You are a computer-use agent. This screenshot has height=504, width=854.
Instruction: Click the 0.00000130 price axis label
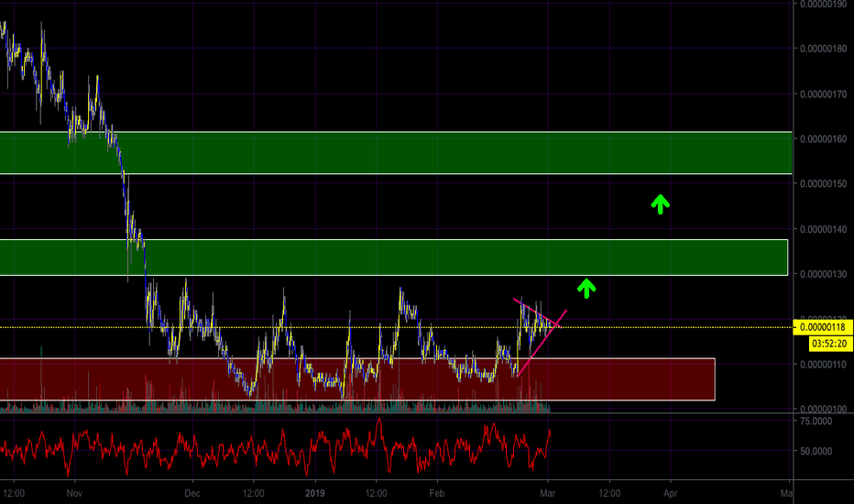point(823,274)
